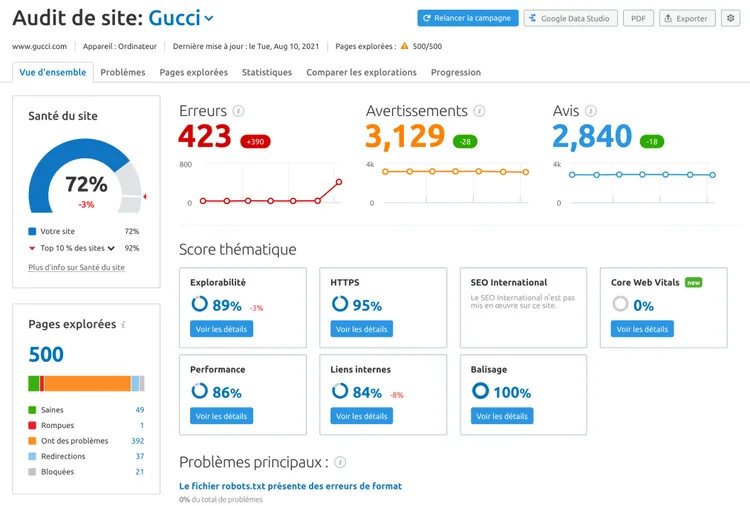Click the green -18 notices badge
This screenshot has width=750, height=506.
[651, 142]
